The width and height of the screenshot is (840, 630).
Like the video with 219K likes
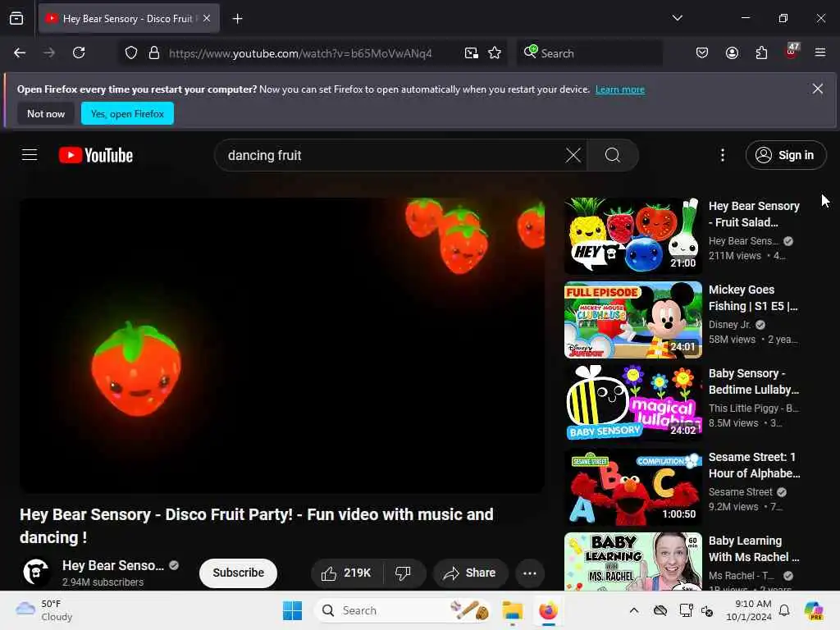(x=347, y=573)
